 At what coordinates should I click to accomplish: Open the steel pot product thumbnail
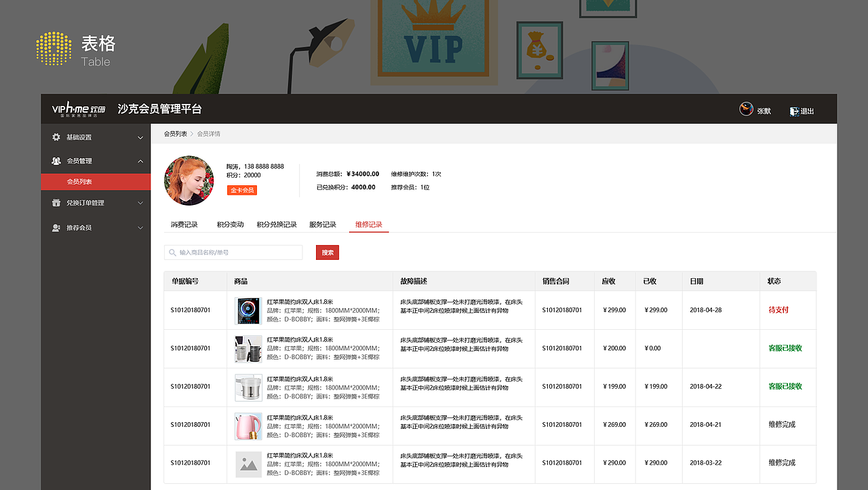click(x=248, y=388)
